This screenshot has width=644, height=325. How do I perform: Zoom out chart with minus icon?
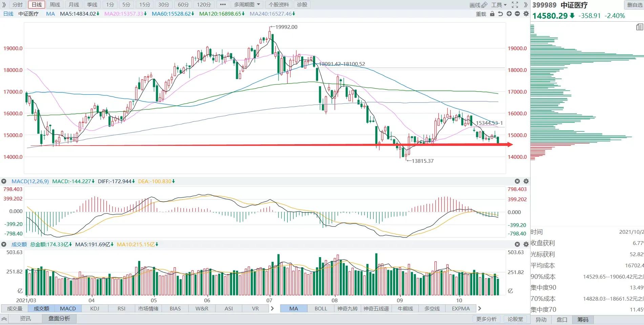(517, 14)
